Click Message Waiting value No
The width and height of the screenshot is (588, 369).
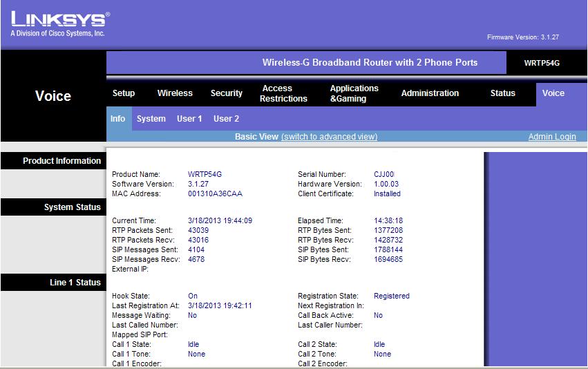click(192, 315)
